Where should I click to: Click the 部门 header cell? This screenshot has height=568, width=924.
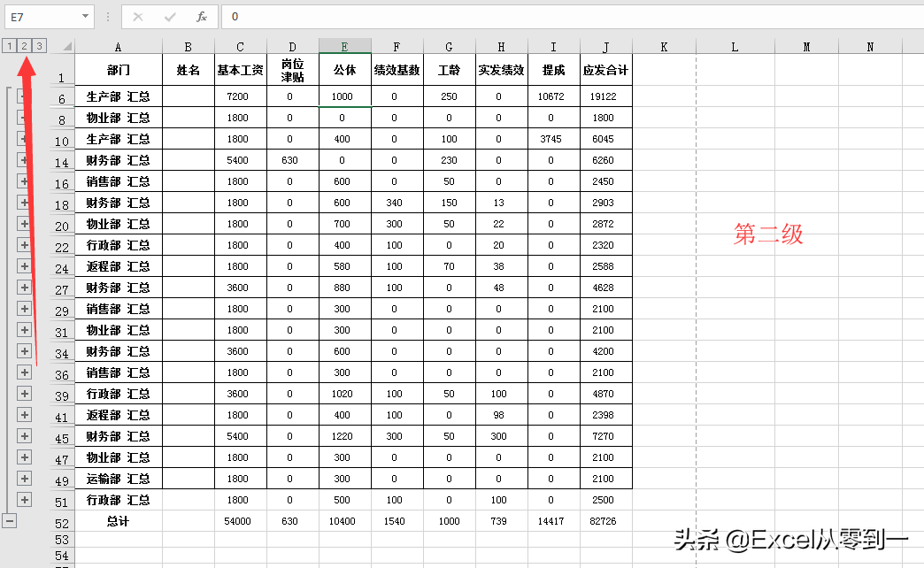[x=119, y=70]
